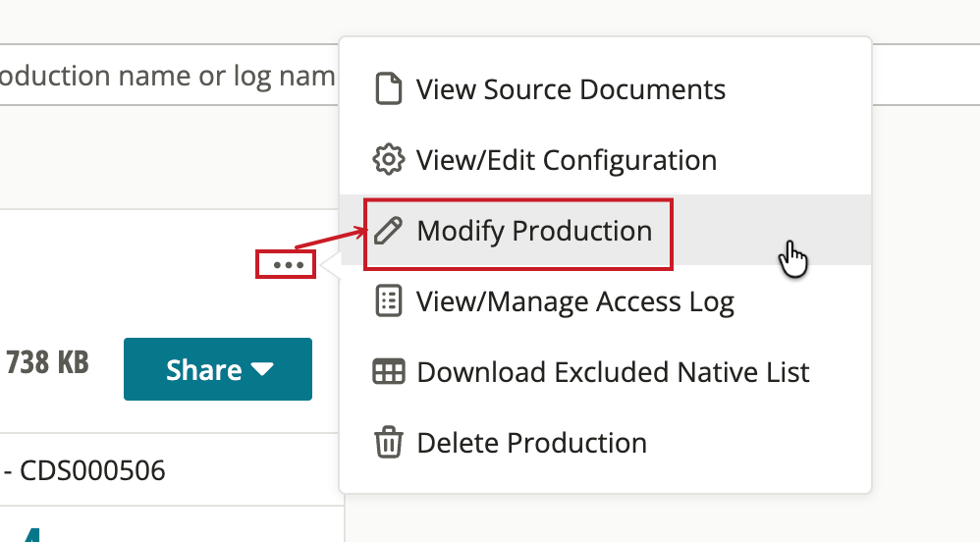Viewport: 980px width, 542px height.
Task: Choose Download Excluded Native List
Action: click(605, 372)
